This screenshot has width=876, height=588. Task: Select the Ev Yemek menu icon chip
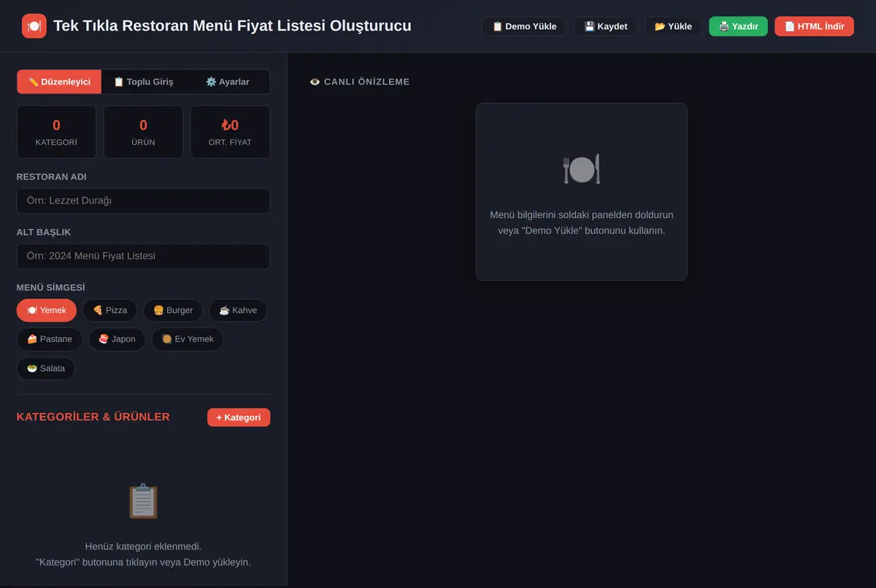tap(188, 339)
